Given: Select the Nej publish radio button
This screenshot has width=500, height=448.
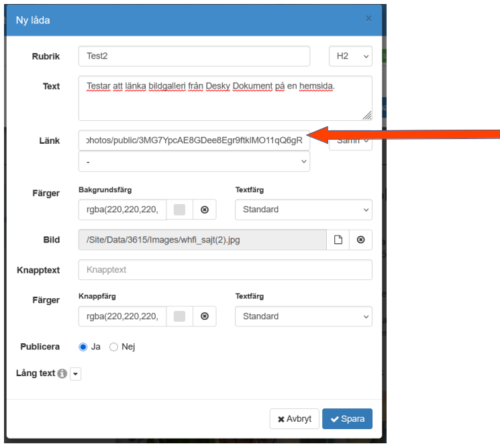Looking at the screenshot, I should (113, 347).
